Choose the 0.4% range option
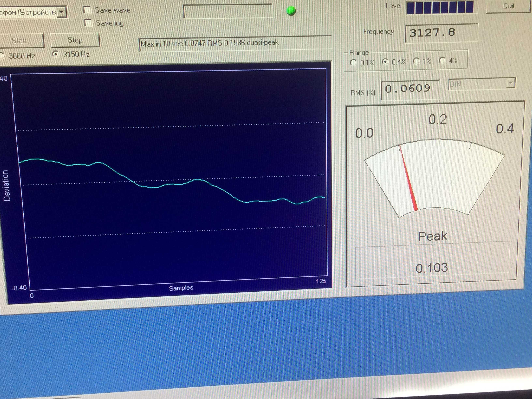 (x=385, y=62)
